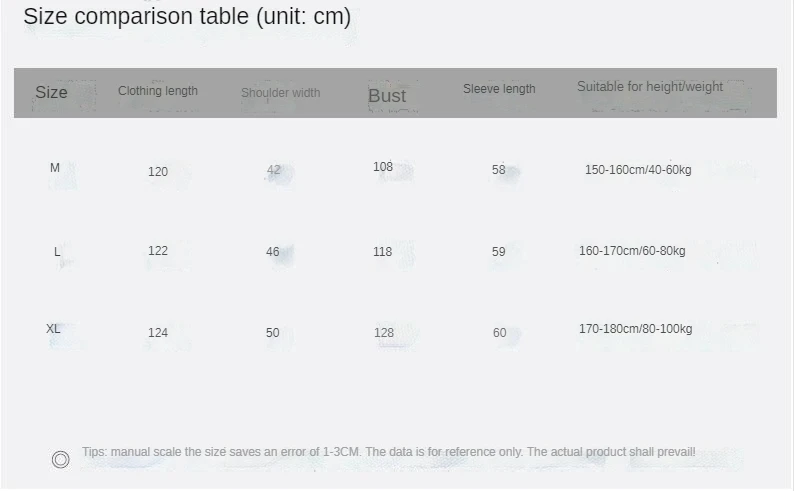Image resolution: width=794 pixels, height=491 pixels.
Task: Click the Suitable for height/weight header
Action: coord(650,87)
